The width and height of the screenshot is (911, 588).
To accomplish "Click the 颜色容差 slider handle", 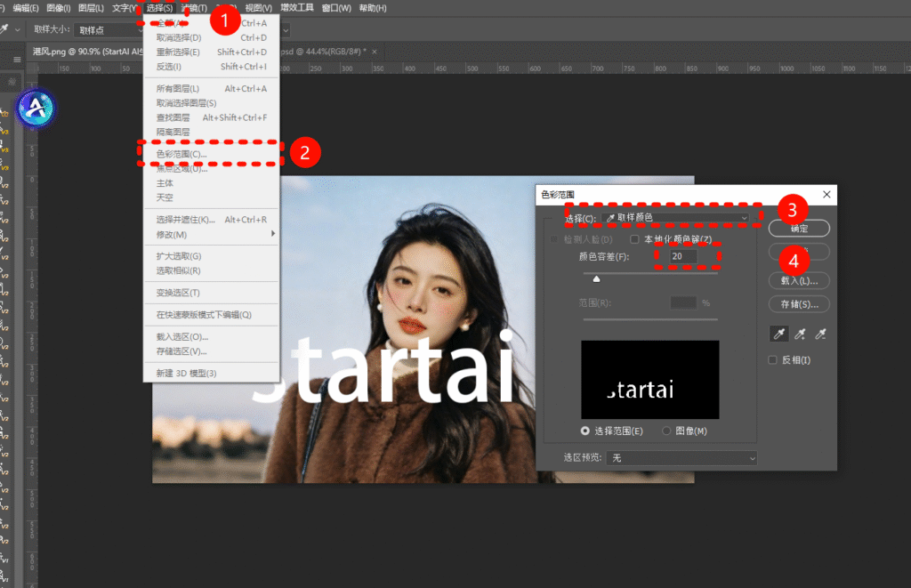I will [596, 278].
